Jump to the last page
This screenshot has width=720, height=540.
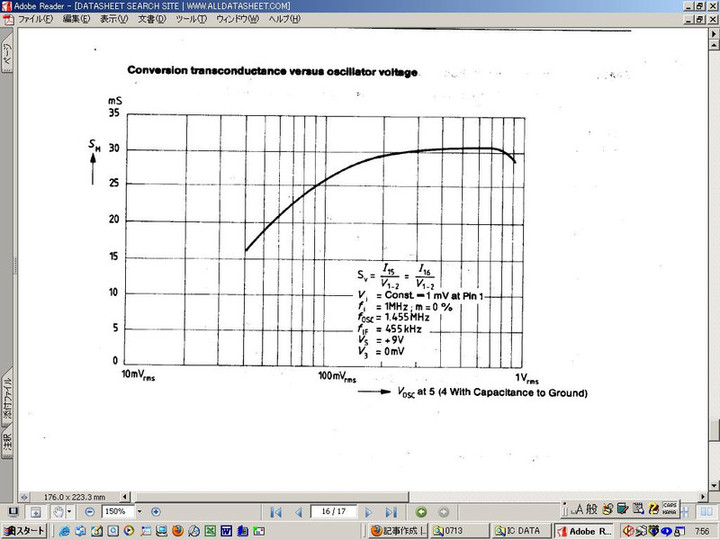click(x=391, y=512)
